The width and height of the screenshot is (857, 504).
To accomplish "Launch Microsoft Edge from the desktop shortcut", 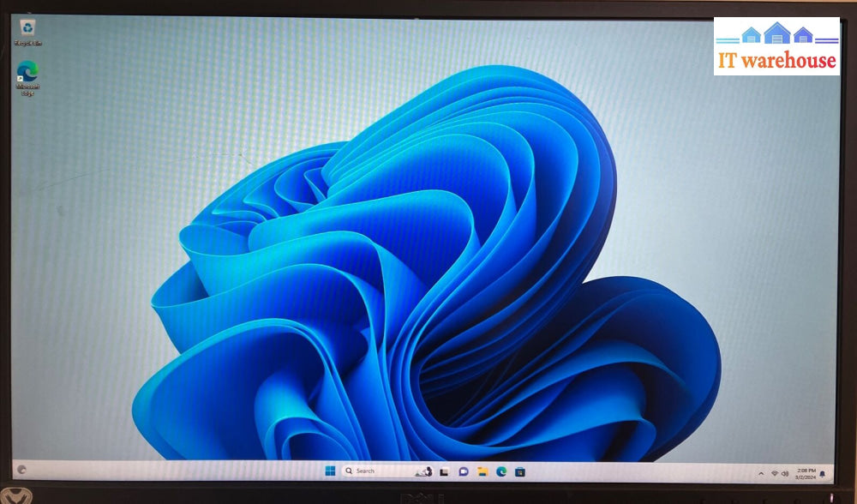I will tap(27, 71).
